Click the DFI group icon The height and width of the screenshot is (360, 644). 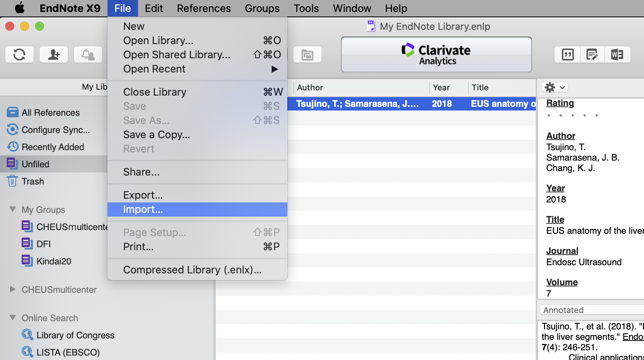[27, 243]
